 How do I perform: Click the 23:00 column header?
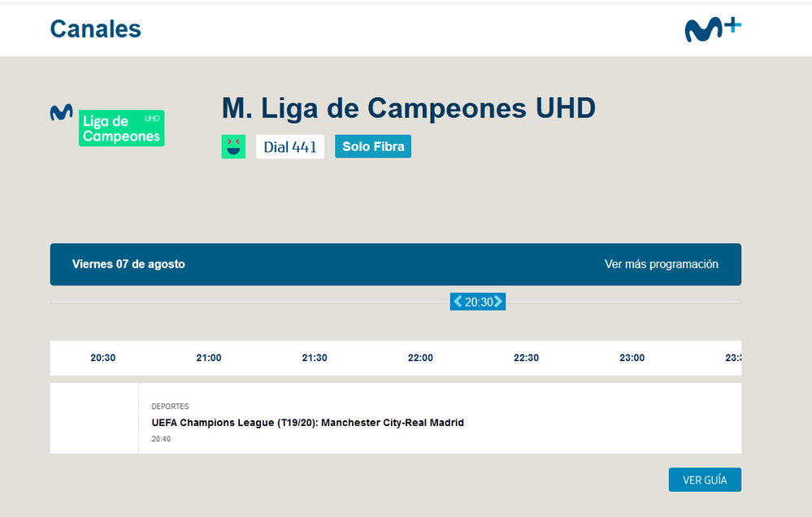pos(632,358)
